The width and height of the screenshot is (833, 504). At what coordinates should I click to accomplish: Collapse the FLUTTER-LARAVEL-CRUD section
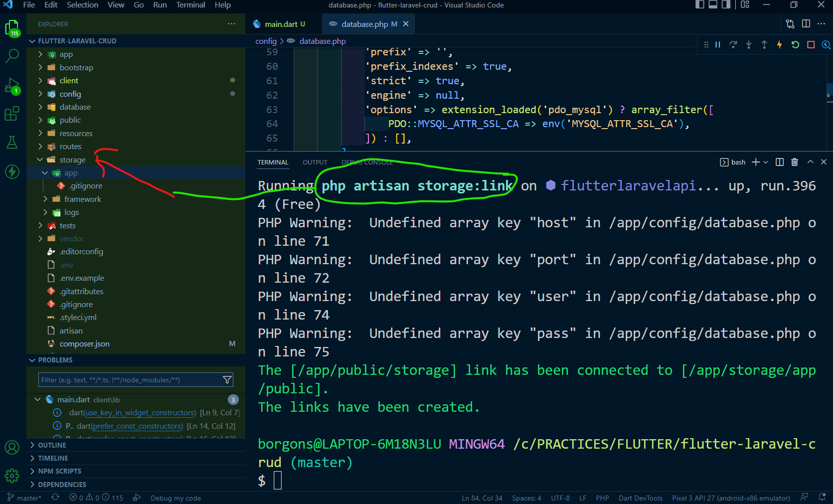[136, 41]
